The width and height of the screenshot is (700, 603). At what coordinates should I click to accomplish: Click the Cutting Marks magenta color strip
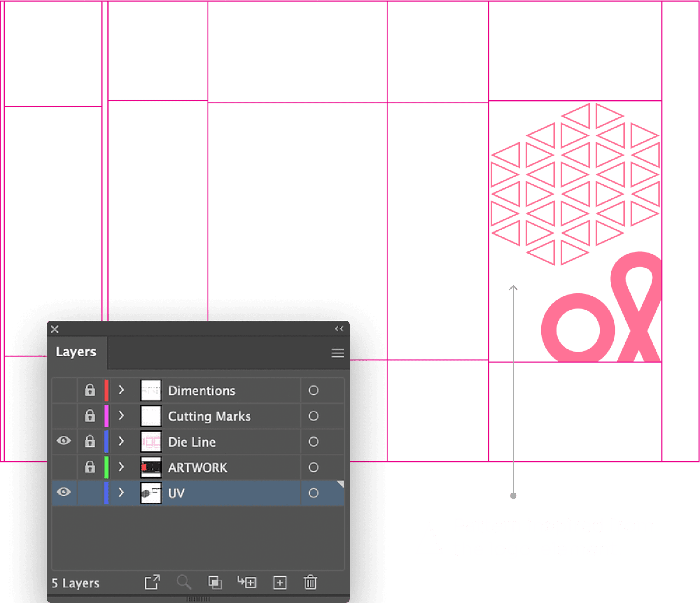[106, 416]
